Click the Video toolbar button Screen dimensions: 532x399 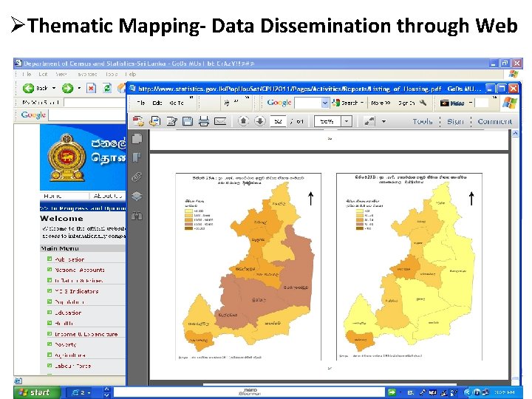[x=452, y=103]
